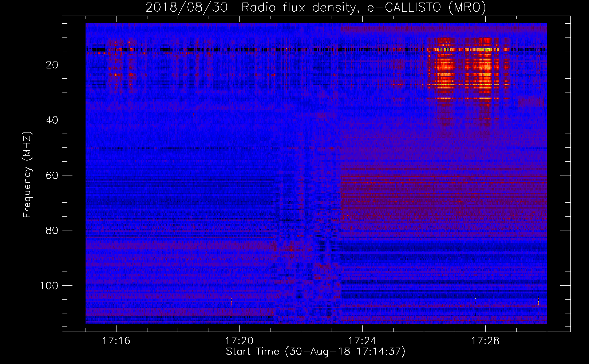Click the 20 MHz frequency tick label
The width and height of the screenshot is (589, 364).
[52, 65]
